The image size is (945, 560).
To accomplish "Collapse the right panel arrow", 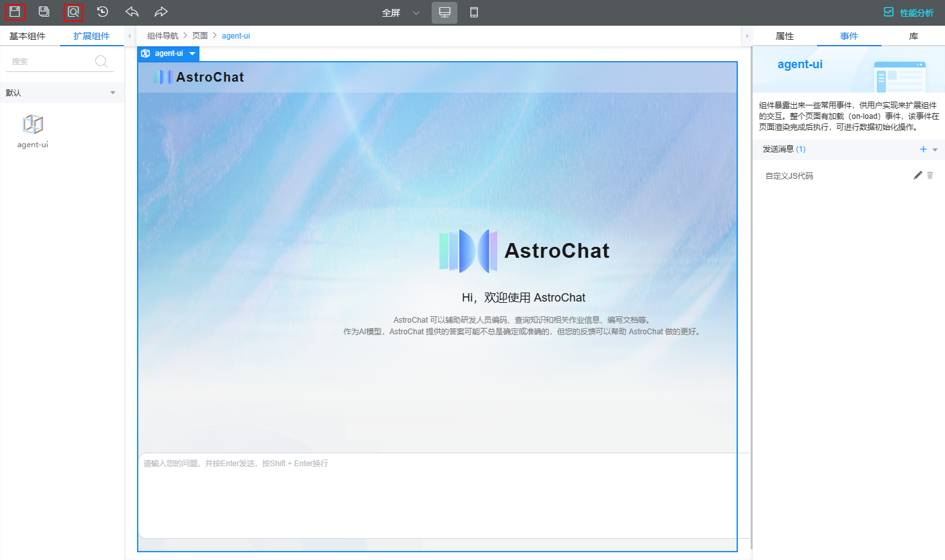I will [x=747, y=36].
